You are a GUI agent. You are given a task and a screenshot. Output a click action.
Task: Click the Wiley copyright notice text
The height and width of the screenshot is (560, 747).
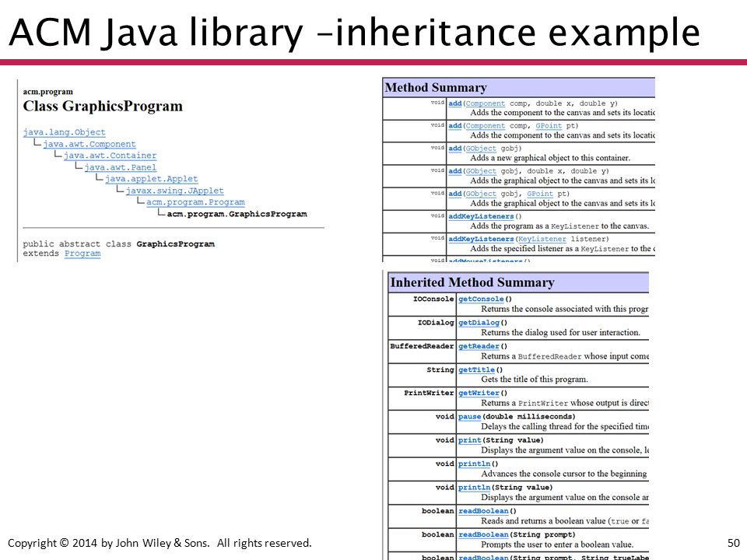160,543
